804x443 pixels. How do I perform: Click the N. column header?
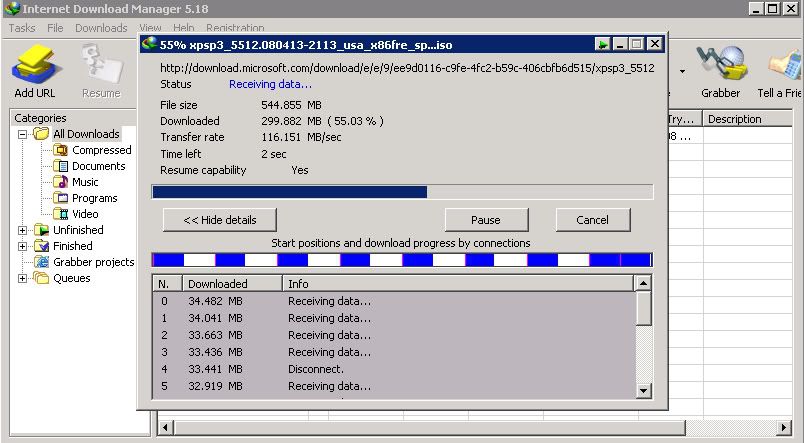click(168, 284)
